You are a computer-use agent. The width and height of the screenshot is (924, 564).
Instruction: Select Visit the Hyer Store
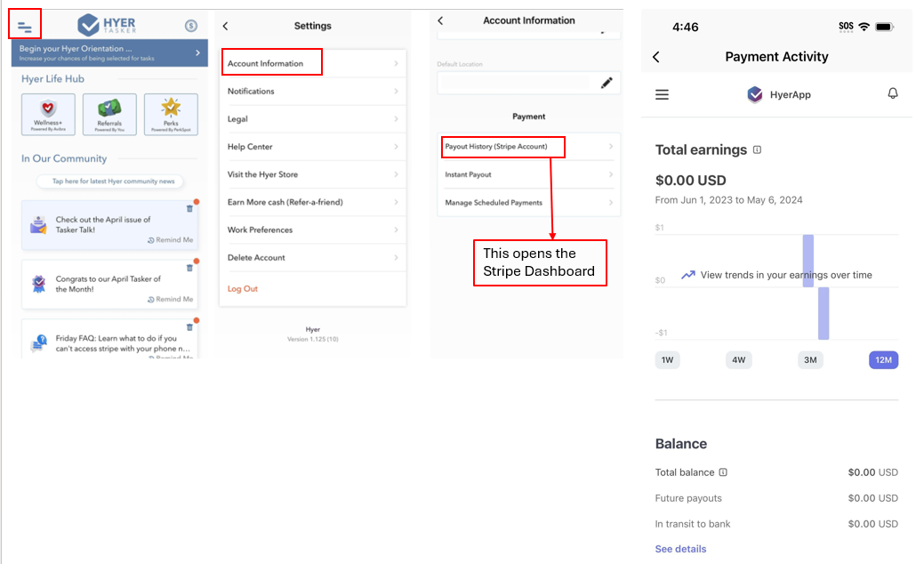pos(313,174)
